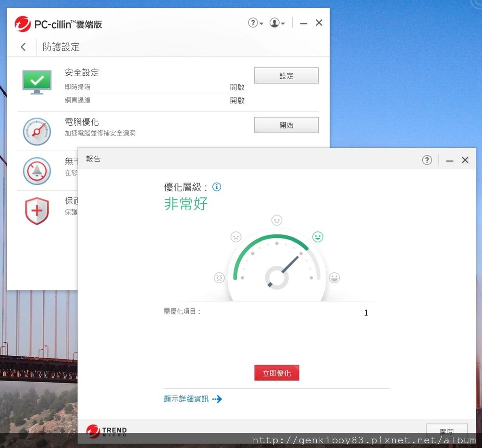Click the blue arrow next to 顯示詳細資訊
Image resolution: width=482 pixels, height=448 pixels.
click(x=217, y=399)
